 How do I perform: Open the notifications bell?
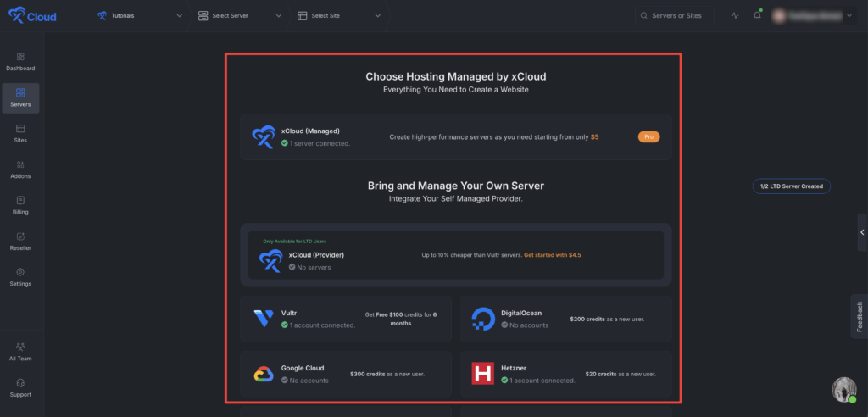click(757, 15)
